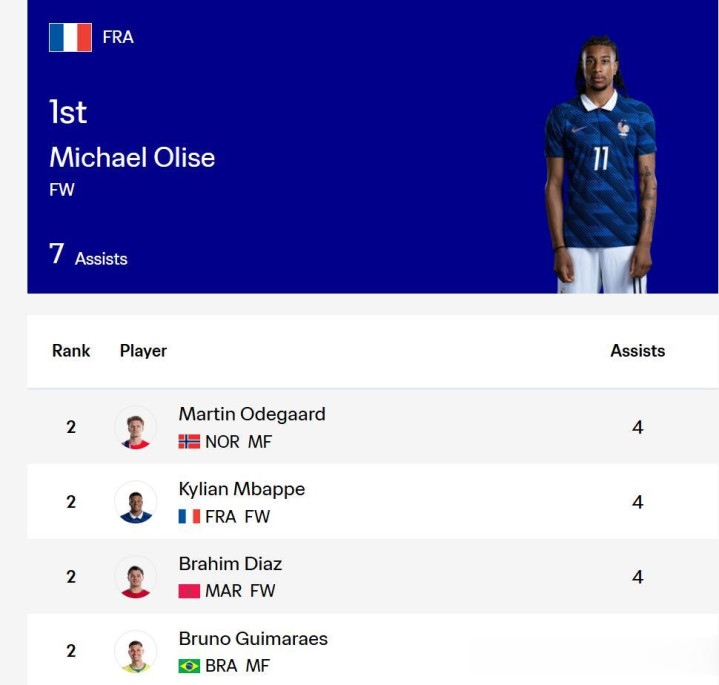The image size is (719, 685).
Task: Click Martin Odegaard's avatar thumbnail
Action: click(135, 427)
